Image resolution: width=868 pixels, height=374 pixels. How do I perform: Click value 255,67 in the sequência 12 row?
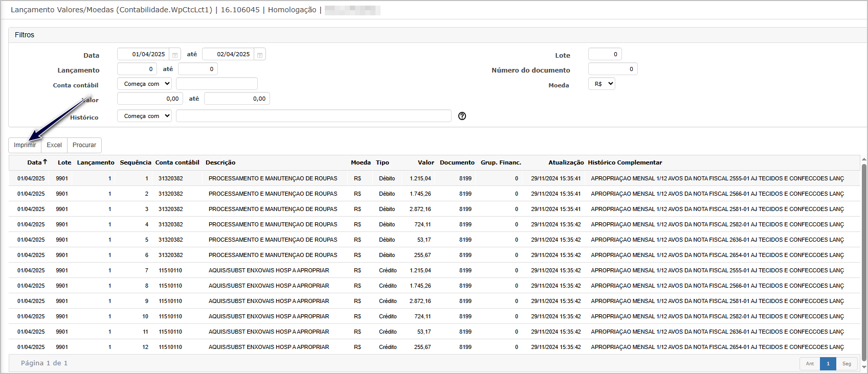(422, 347)
